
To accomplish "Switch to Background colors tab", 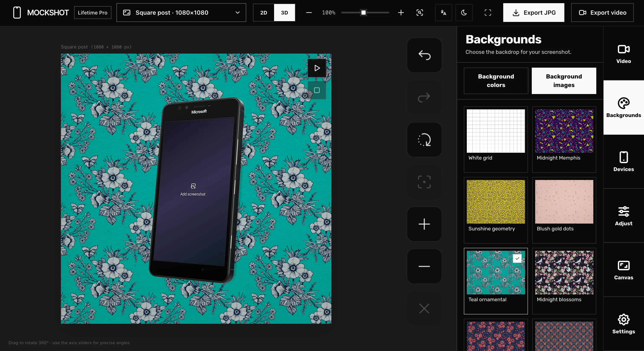I will 496,81.
